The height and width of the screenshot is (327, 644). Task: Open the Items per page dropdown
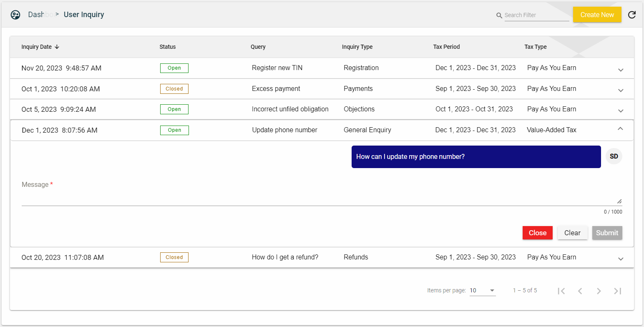[483, 290]
